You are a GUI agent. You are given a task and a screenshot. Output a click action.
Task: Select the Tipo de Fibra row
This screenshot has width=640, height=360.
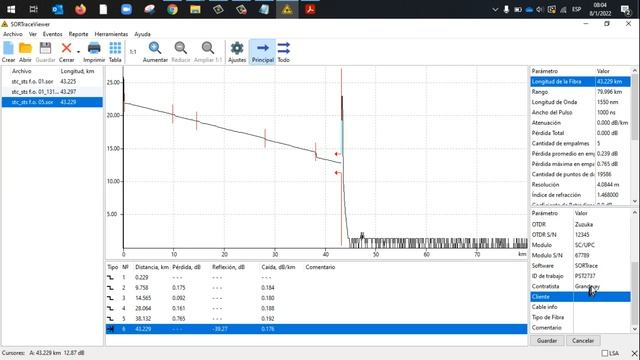pos(580,317)
